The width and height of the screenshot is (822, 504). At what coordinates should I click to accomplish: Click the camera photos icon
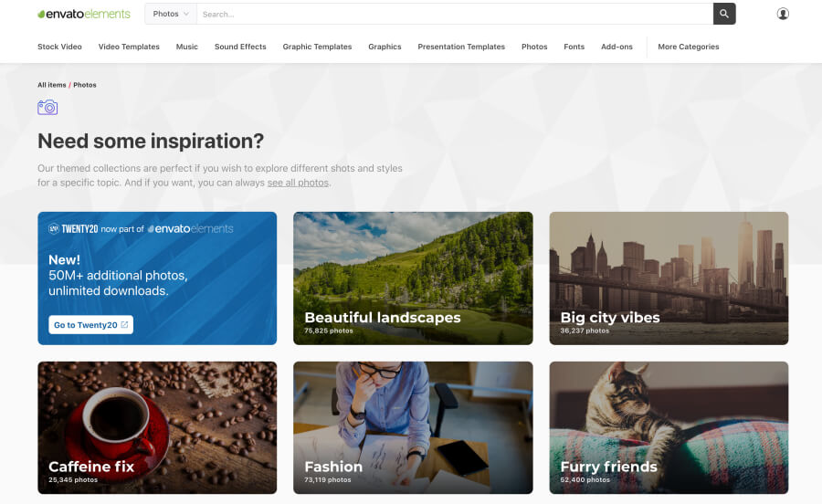pos(47,108)
